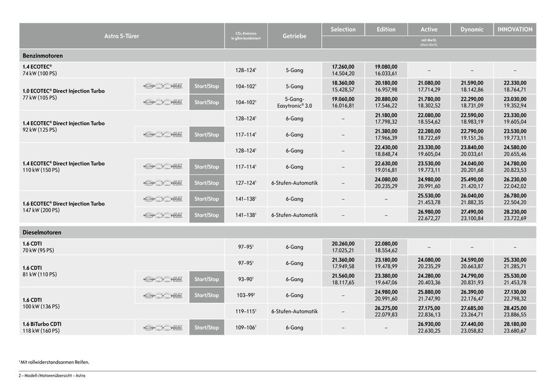Image resolution: width=555 pixels, height=392 pixels.
Task: Click the '23.840,00' Dynamic price cell
Action: point(472,151)
